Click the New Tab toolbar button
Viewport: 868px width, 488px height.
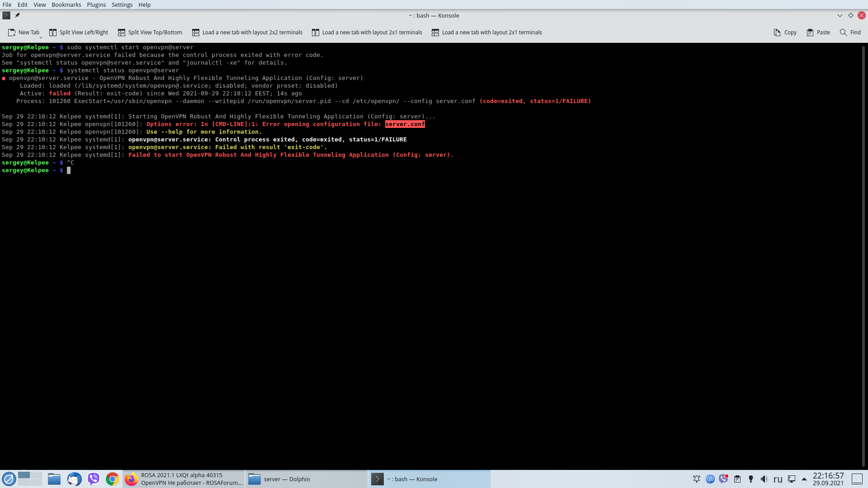pos(24,33)
